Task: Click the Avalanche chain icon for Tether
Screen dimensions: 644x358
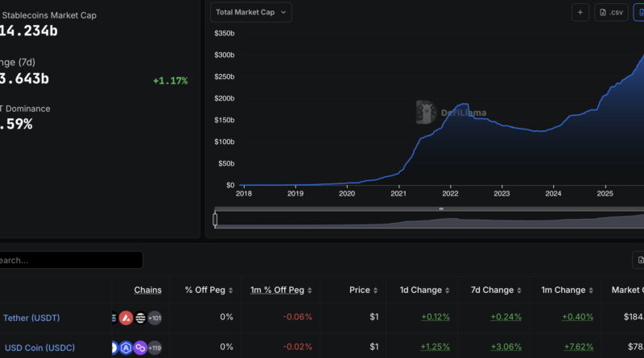Action: (x=126, y=317)
